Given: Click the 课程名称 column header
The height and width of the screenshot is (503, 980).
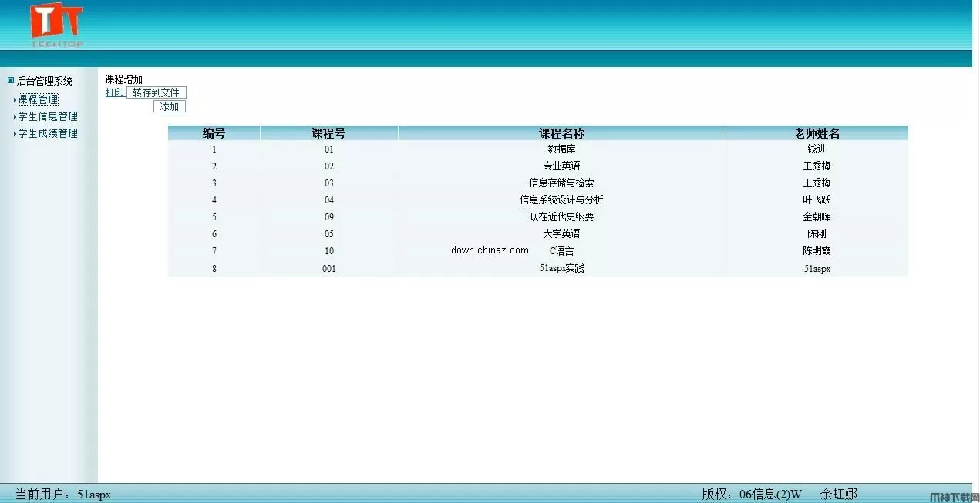Looking at the screenshot, I should (x=561, y=132).
